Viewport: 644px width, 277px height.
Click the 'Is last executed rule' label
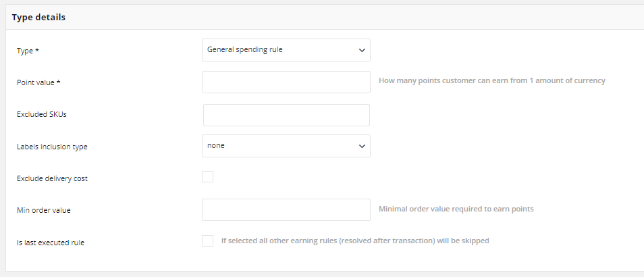click(51, 243)
